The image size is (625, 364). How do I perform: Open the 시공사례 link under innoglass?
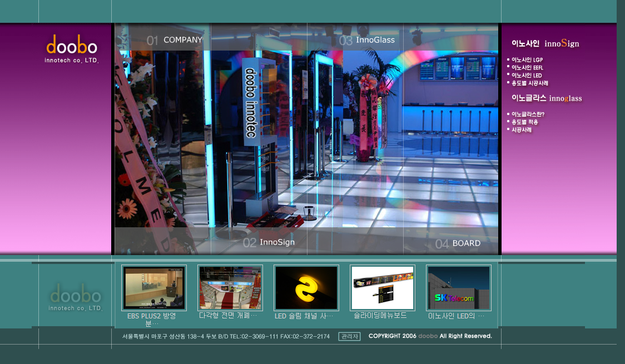[x=522, y=130]
